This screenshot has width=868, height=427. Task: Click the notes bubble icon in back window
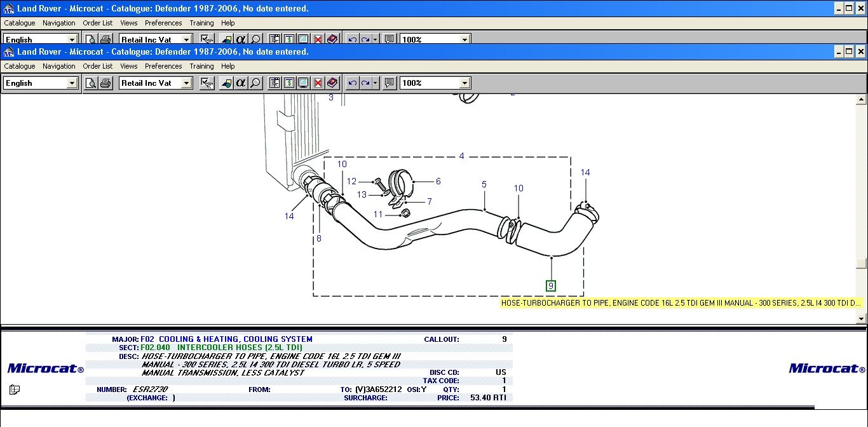click(390, 39)
